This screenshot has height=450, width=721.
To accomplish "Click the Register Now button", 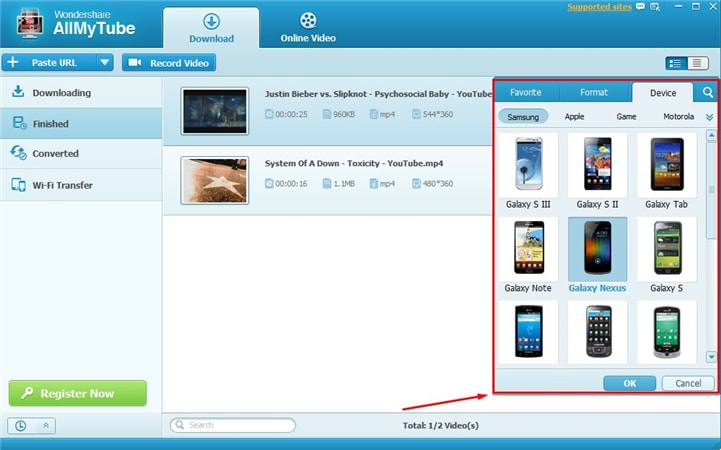I will (78, 393).
